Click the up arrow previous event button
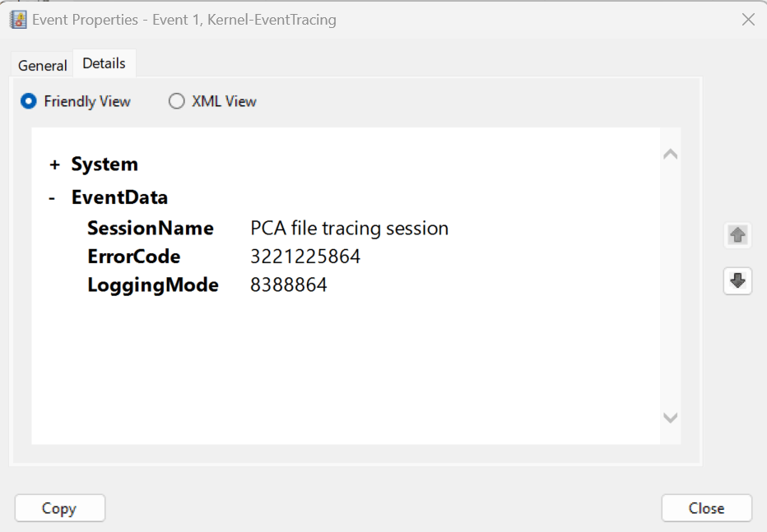The height and width of the screenshot is (532, 767). pos(737,236)
